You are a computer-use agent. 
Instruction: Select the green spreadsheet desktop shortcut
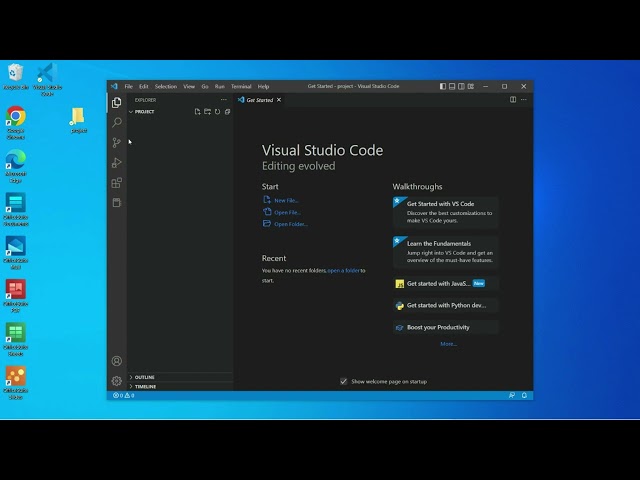tap(16, 339)
